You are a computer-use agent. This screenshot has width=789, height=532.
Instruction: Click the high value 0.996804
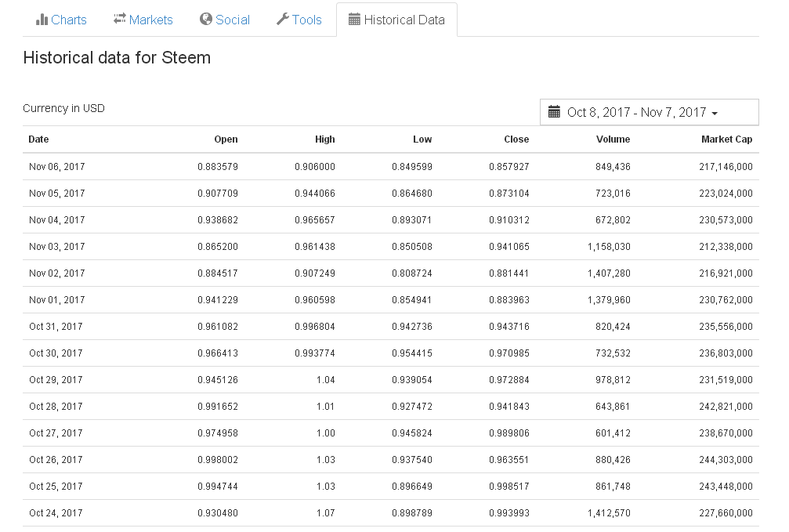[x=315, y=327]
